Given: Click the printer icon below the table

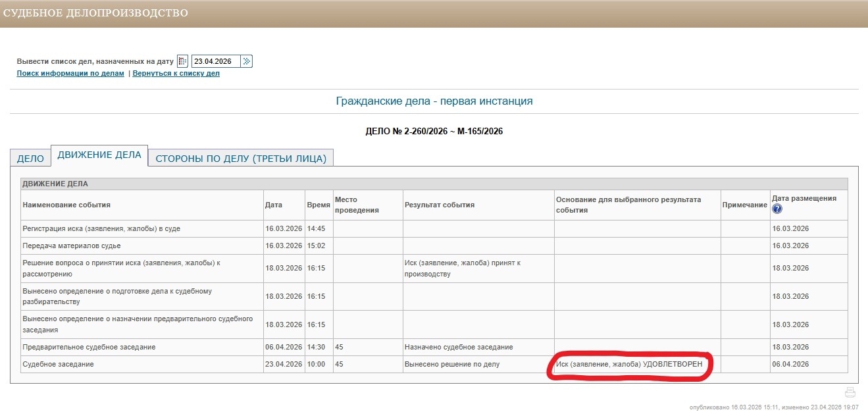Looking at the screenshot, I should pyautogui.click(x=850, y=392).
